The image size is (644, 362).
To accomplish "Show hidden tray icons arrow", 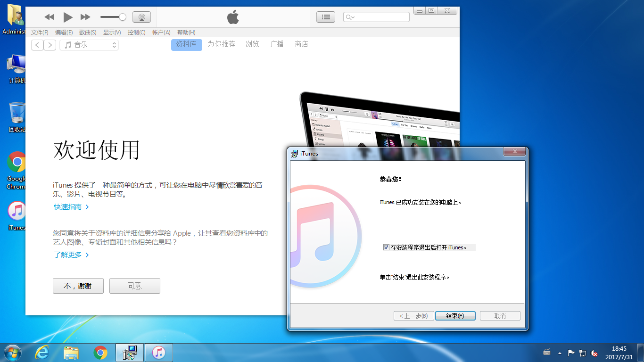I will [560, 353].
